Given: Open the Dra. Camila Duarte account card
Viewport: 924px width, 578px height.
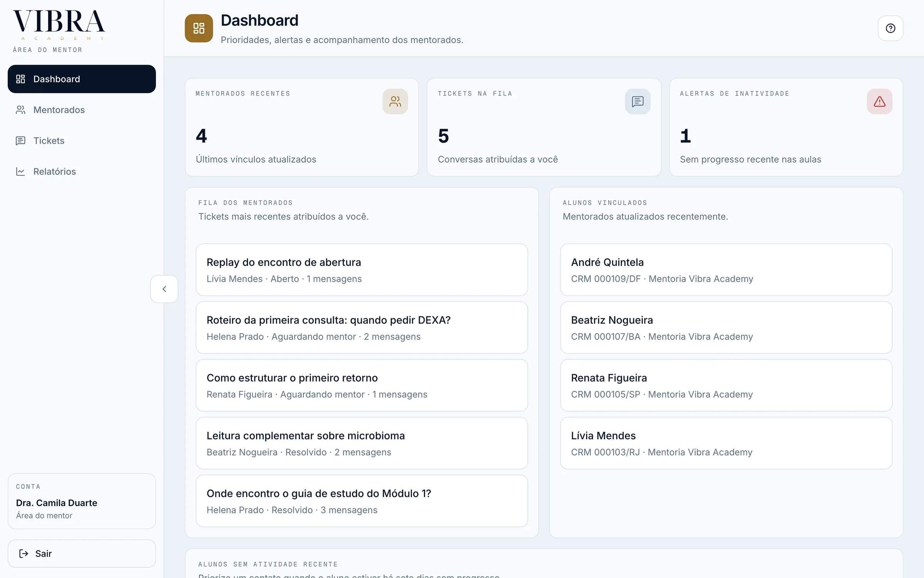Looking at the screenshot, I should tap(82, 501).
